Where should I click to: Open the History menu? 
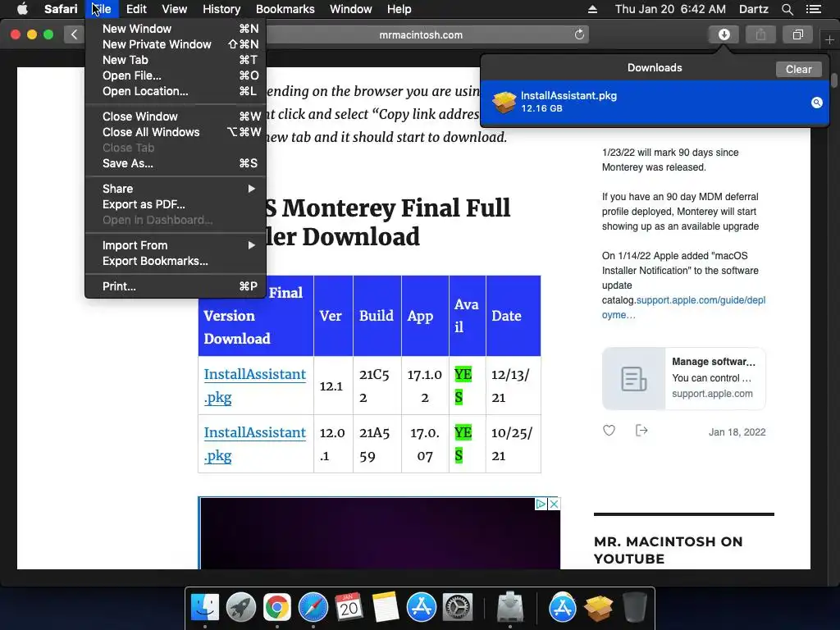(x=221, y=9)
